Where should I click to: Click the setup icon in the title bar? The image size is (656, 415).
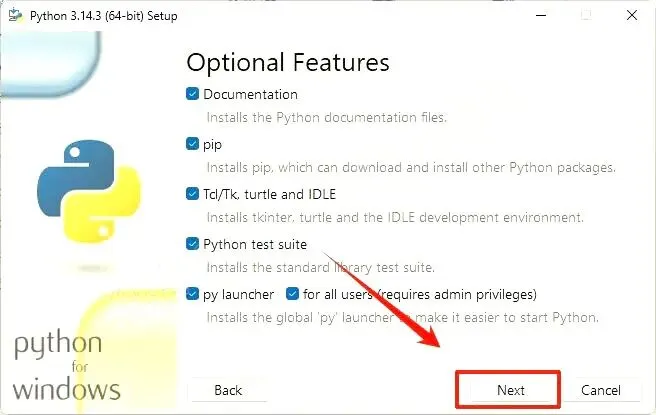[x=13, y=14]
